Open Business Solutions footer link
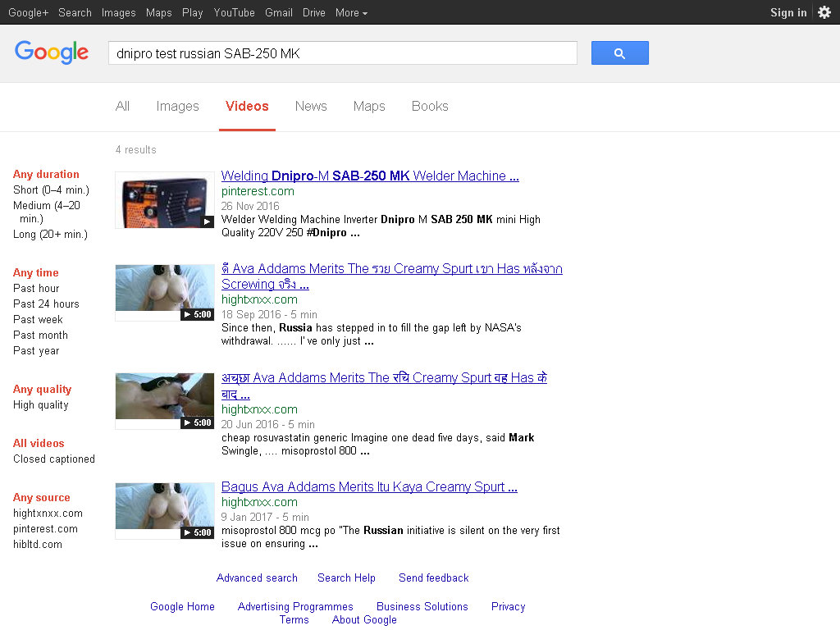The image size is (840, 630). point(422,606)
